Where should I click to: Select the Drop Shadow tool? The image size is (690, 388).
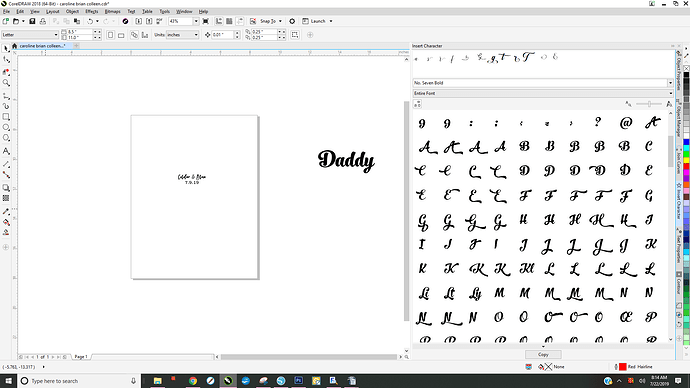(x=6, y=188)
